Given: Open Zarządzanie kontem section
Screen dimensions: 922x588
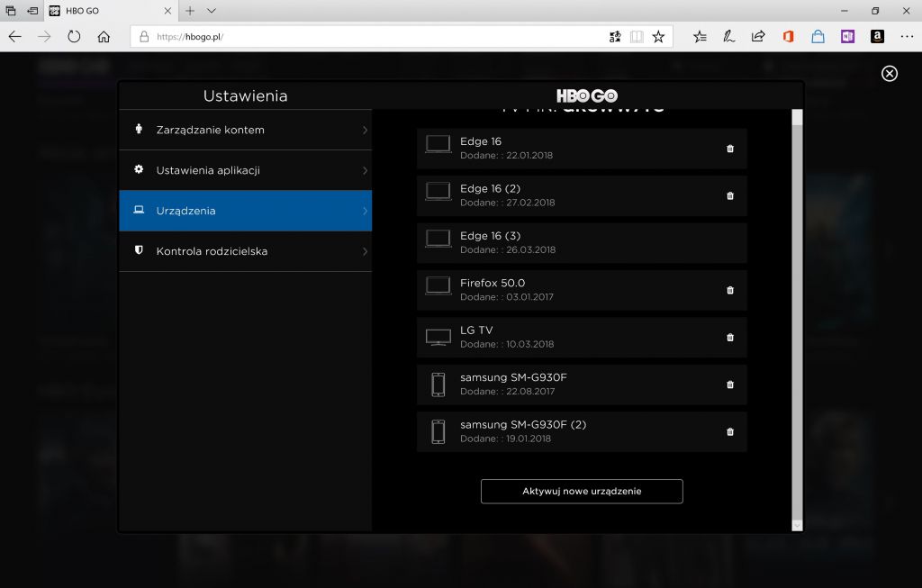Looking at the screenshot, I should coord(245,130).
